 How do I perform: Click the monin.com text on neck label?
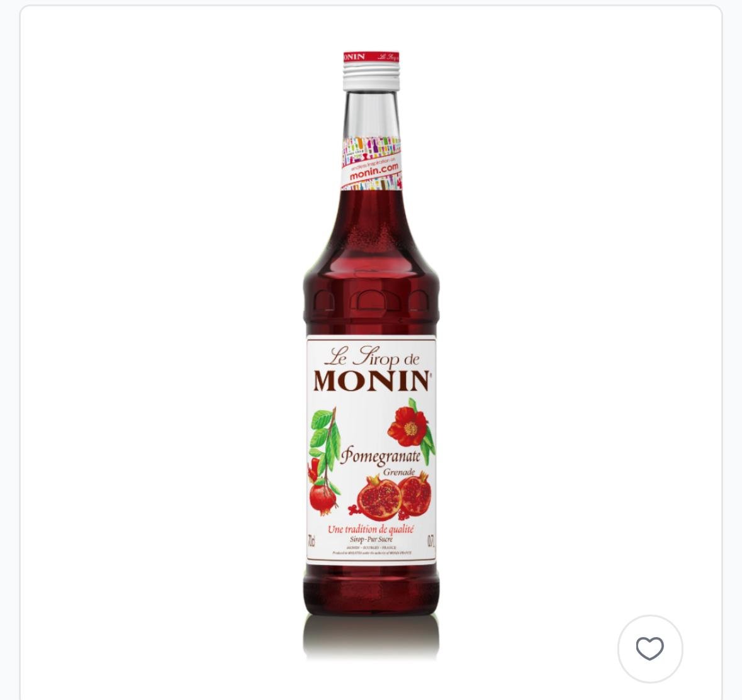click(x=373, y=172)
